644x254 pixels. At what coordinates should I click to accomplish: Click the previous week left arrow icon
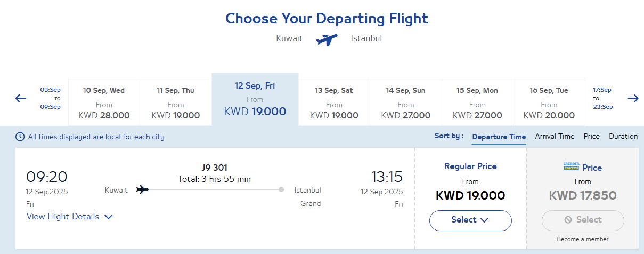pyautogui.click(x=21, y=98)
